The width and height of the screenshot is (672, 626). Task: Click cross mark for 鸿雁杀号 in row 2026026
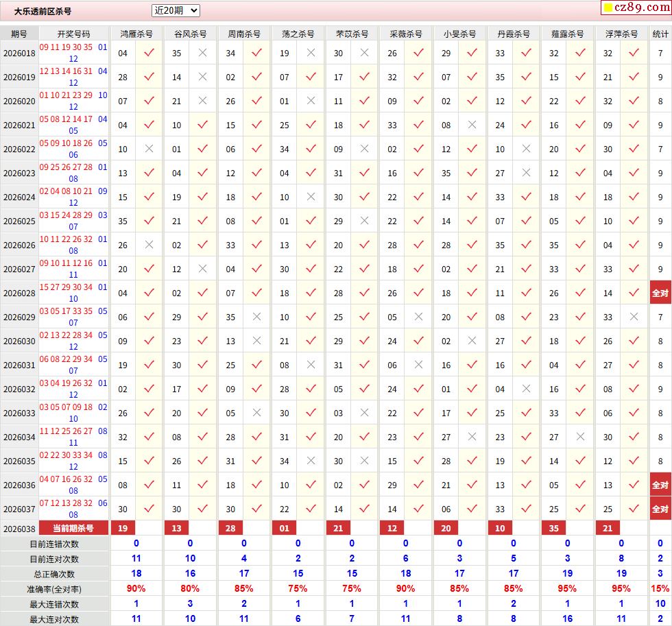click(x=149, y=245)
